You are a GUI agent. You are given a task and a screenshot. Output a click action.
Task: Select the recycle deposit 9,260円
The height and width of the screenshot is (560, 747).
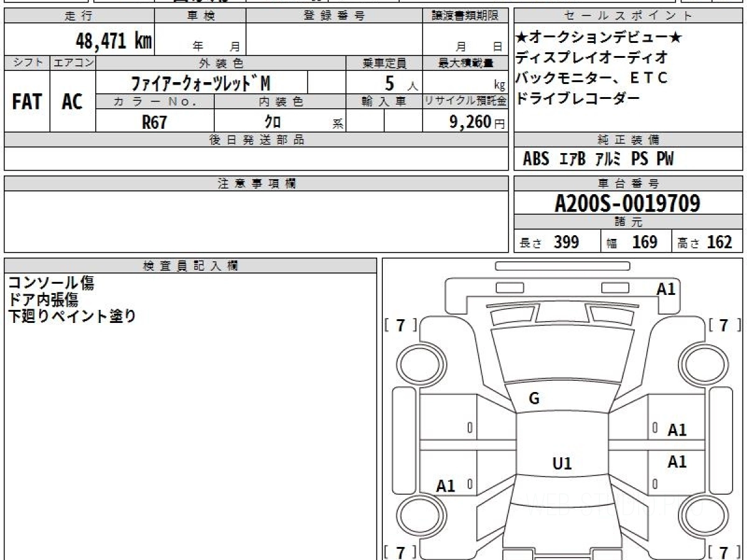[x=477, y=122]
